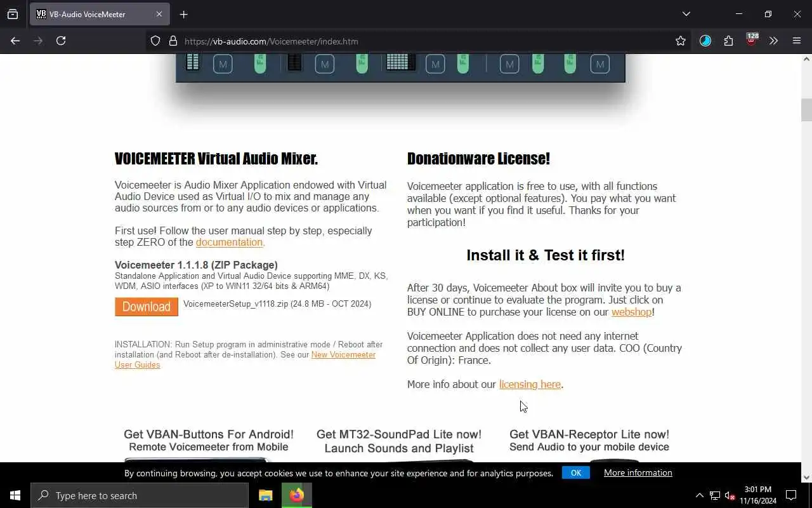Open File Explorer from the taskbar
Image resolution: width=812 pixels, height=508 pixels.
pyautogui.click(x=266, y=495)
